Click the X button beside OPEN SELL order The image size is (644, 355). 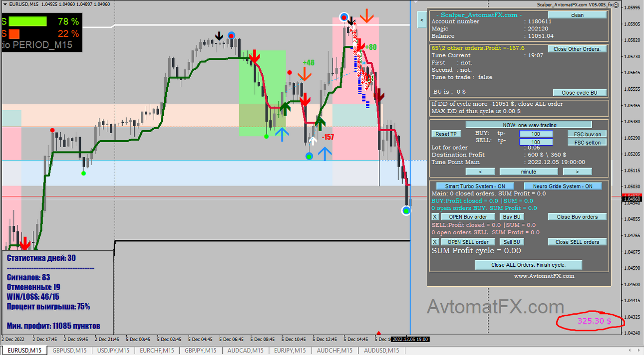(x=435, y=242)
